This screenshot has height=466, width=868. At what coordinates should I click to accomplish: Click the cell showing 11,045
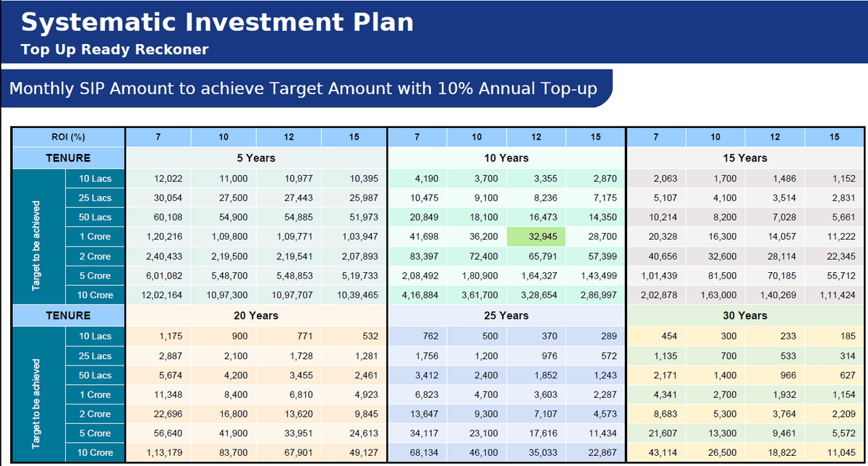[x=835, y=452]
